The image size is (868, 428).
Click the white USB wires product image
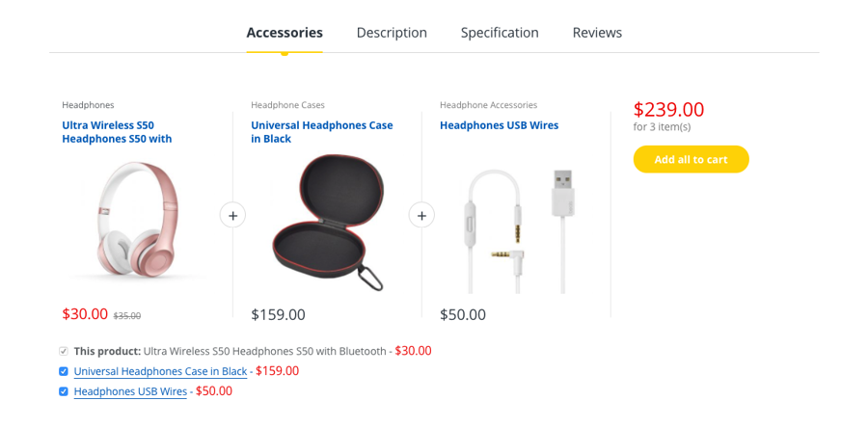(516, 229)
